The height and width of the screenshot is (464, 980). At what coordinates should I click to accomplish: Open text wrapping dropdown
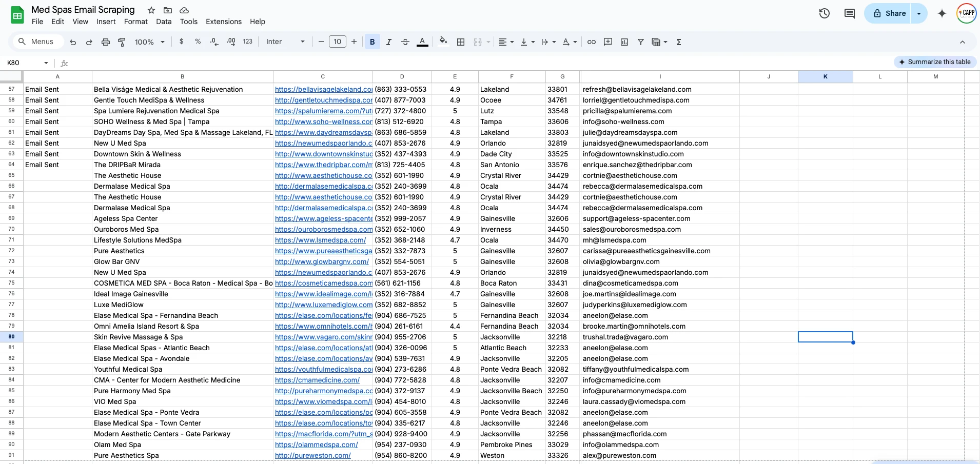(548, 42)
